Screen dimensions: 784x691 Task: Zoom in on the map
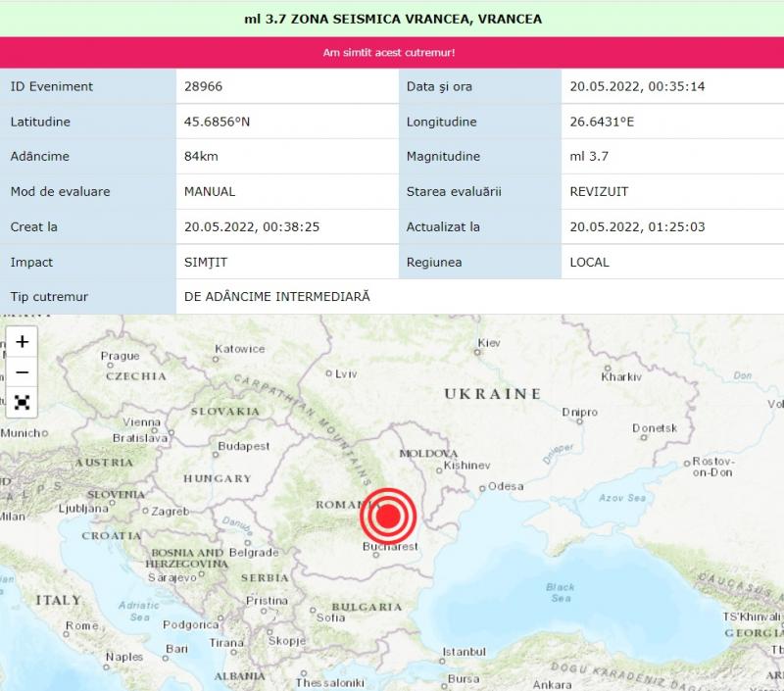22,341
